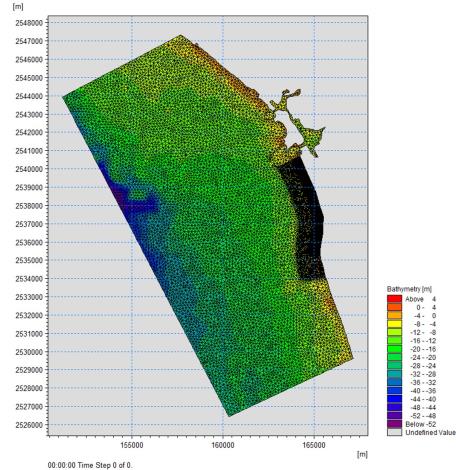Click the 'Bathymetry [m]' legend title
This screenshot has height=470, width=456.
[409, 289]
